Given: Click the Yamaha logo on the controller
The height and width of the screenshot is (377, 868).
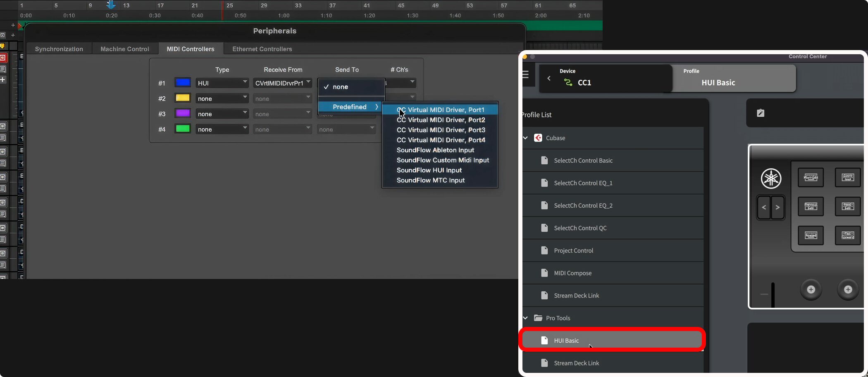Looking at the screenshot, I should (x=771, y=179).
